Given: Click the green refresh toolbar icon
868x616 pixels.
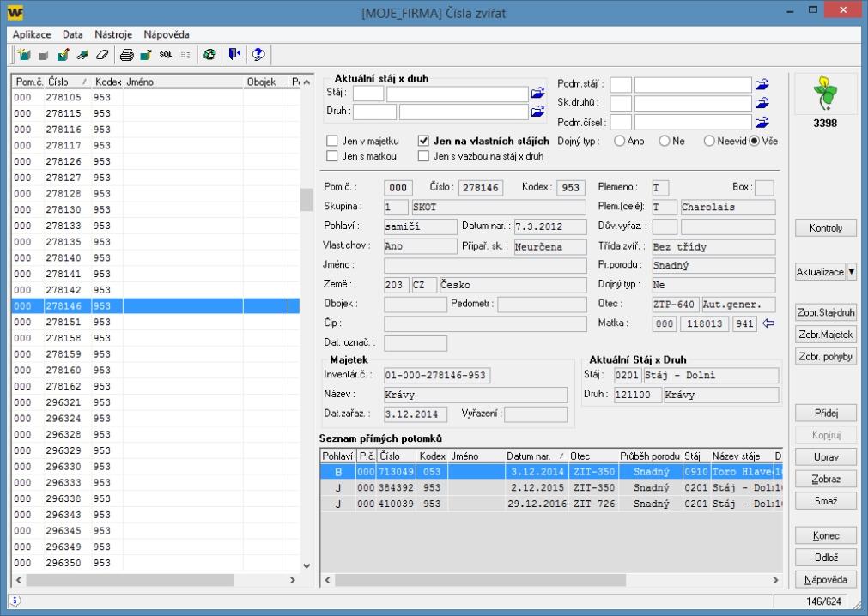Looking at the screenshot, I should [209, 54].
